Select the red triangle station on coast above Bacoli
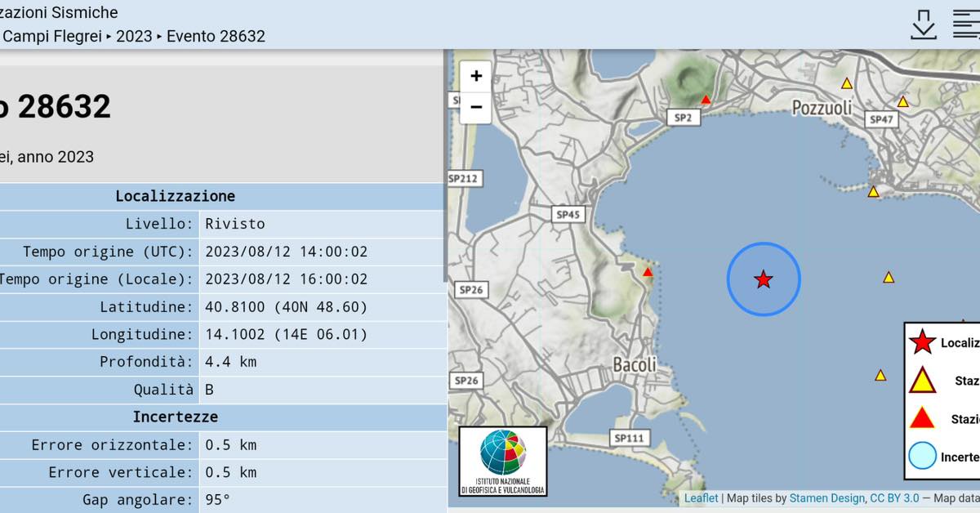This screenshot has height=513, width=980. [648, 272]
